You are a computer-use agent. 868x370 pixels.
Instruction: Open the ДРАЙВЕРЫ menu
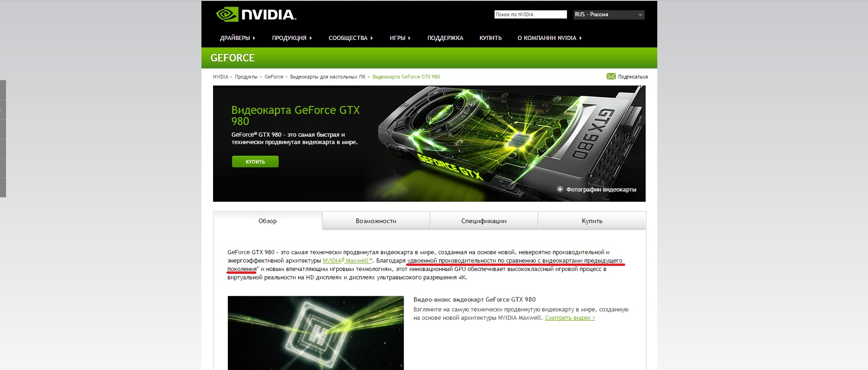237,38
